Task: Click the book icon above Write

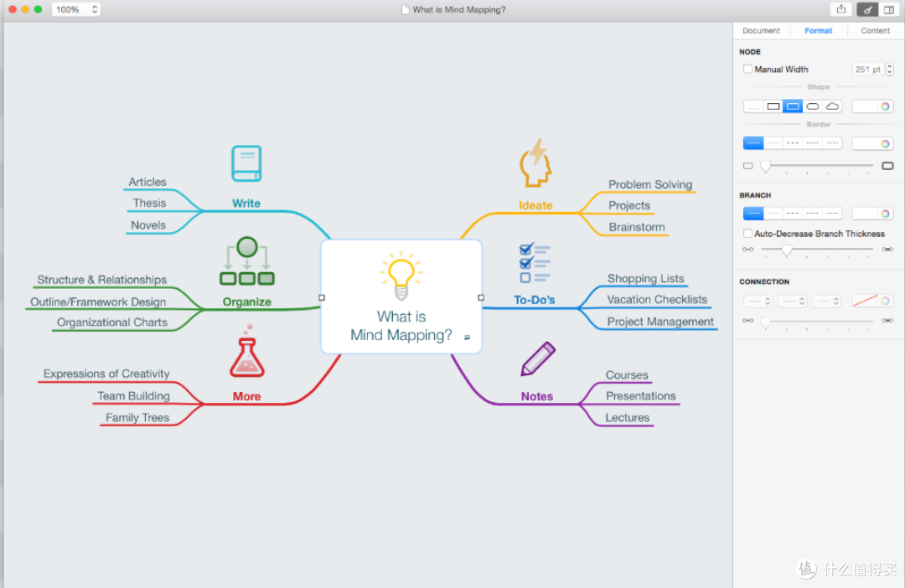Action: coord(246,164)
